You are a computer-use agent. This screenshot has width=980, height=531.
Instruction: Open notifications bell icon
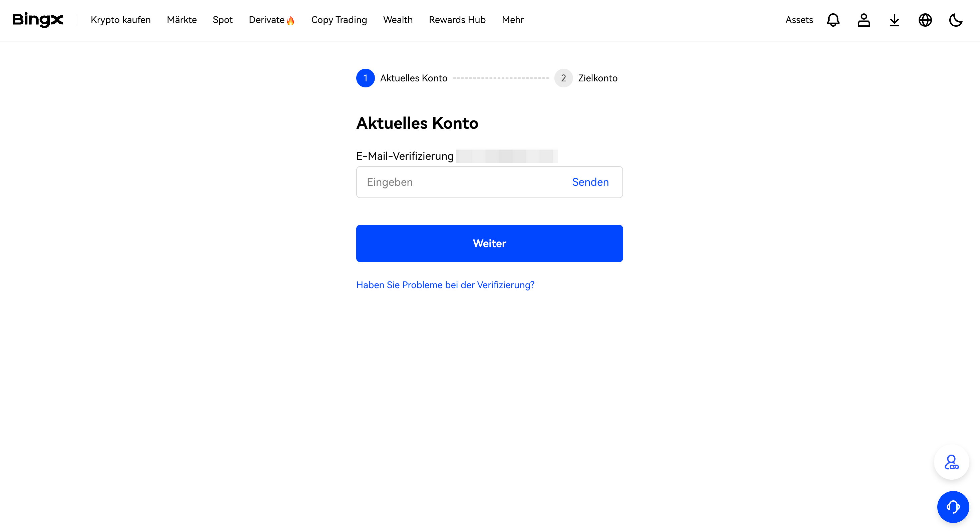click(833, 20)
